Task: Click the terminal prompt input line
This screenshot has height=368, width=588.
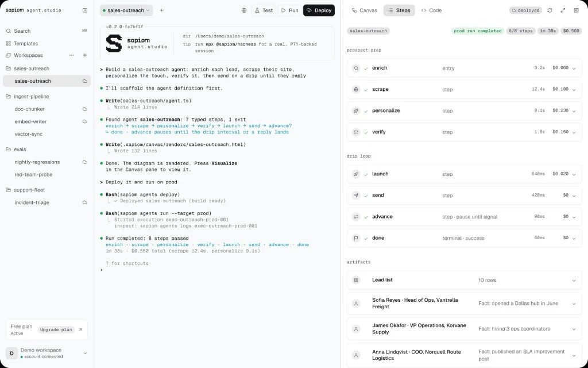Action: [x=217, y=270]
